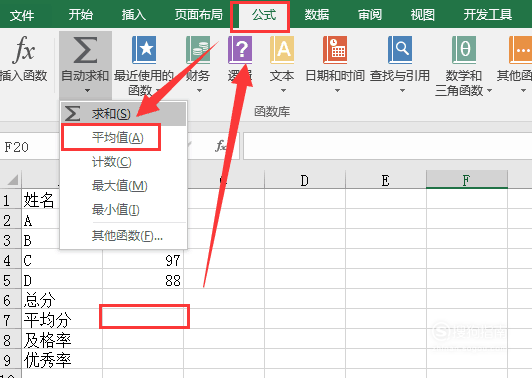Click cell containing 姓名
The height and width of the screenshot is (378, 532).
[x=41, y=200]
